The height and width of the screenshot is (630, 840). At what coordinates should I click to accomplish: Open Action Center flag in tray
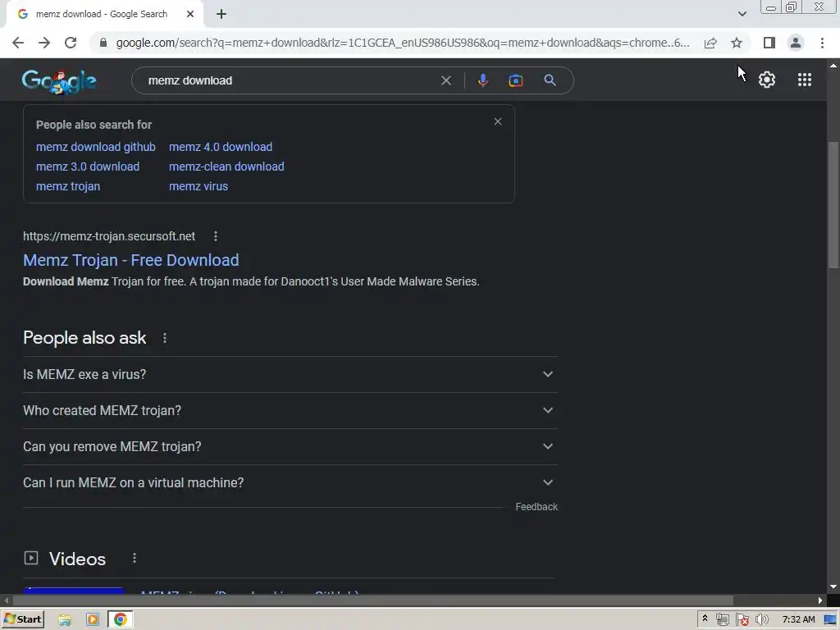click(x=742, y=620)
